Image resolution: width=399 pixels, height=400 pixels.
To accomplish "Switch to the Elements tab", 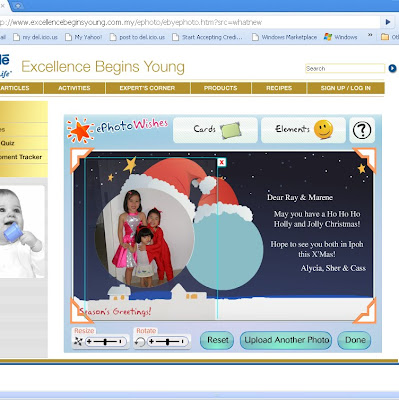I will pos(303,130).
